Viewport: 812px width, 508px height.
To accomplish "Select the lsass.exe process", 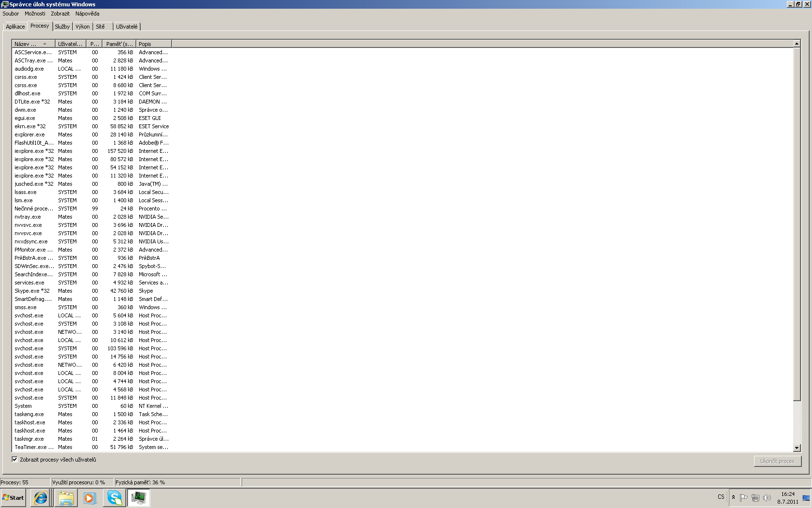I will pyautogui.click(x=92, y=192).
